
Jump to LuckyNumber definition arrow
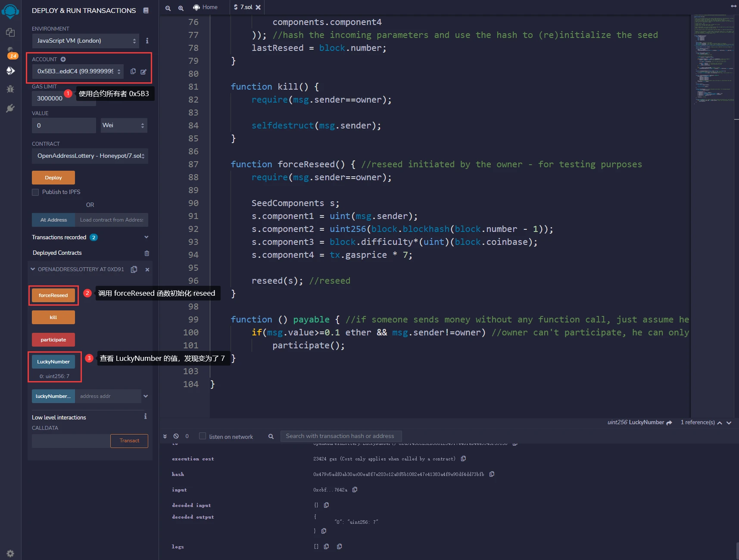click(669, 422)
